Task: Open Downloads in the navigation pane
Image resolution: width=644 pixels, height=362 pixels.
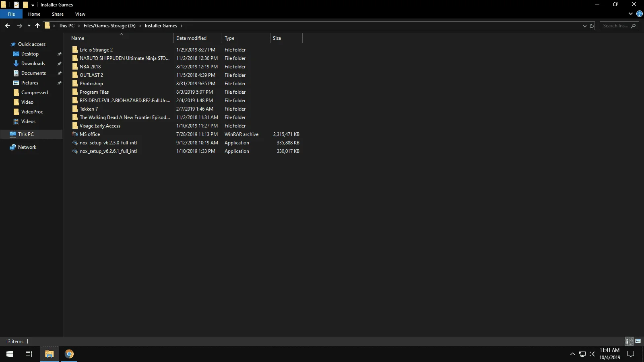Action: click(x=33, y=64)
